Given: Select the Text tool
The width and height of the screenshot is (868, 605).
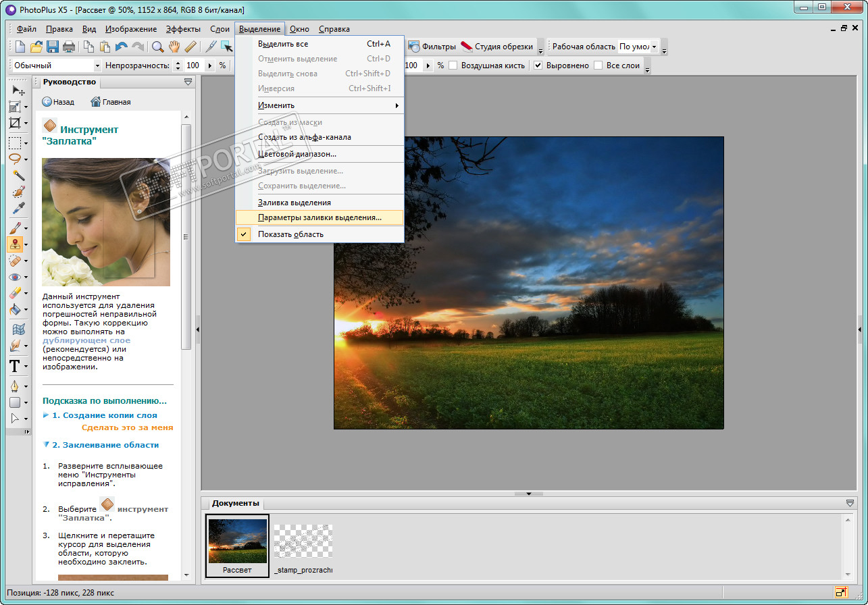Looking at the screenshot, I should tap(15, 367).
